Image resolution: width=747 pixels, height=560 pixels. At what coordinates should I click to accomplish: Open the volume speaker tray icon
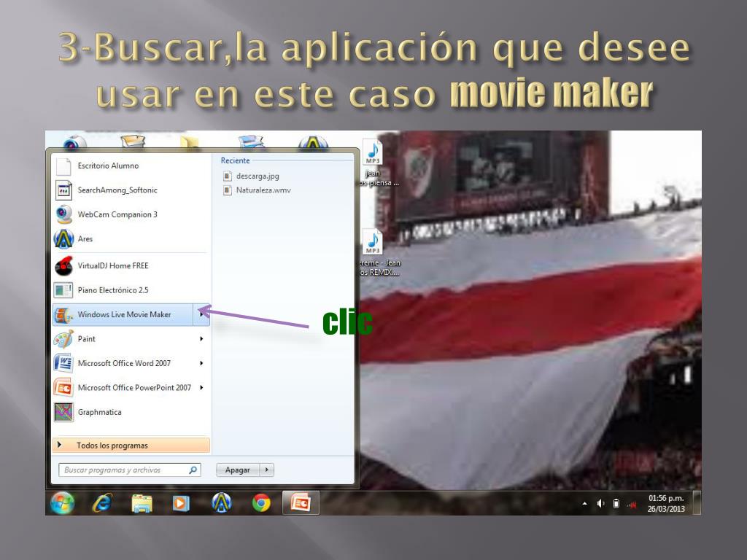pyautogui.click(x=600, y=503)
